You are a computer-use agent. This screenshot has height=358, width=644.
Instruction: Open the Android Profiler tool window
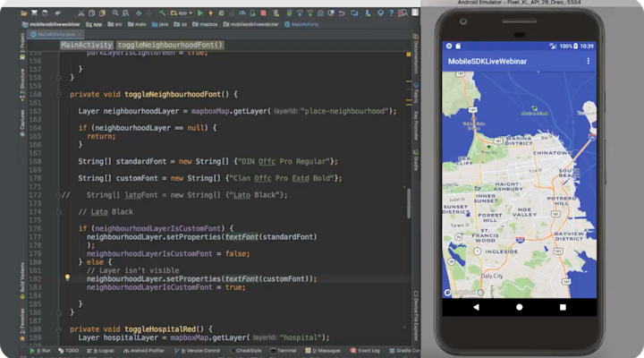[144, 351]
